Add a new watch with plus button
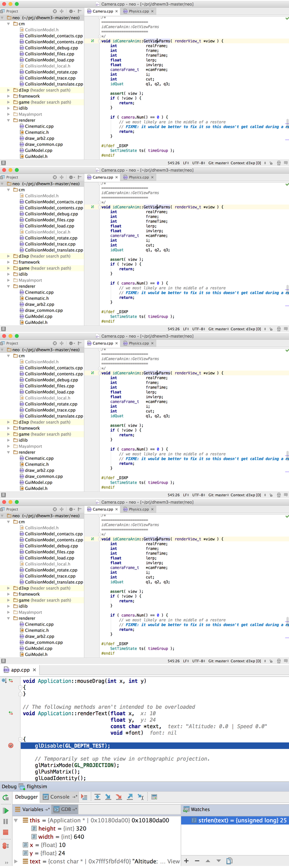 (186, 861)
